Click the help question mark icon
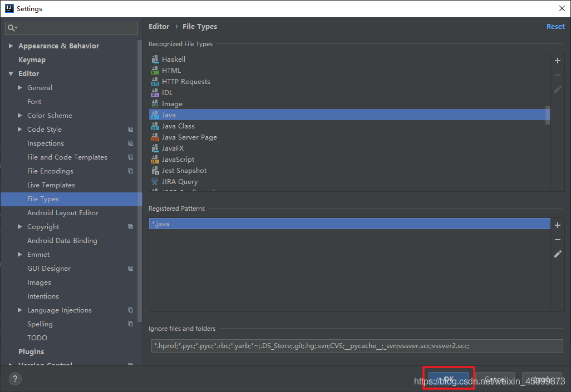The width and height of the screenshot is (571, 392). click(15, 379)
